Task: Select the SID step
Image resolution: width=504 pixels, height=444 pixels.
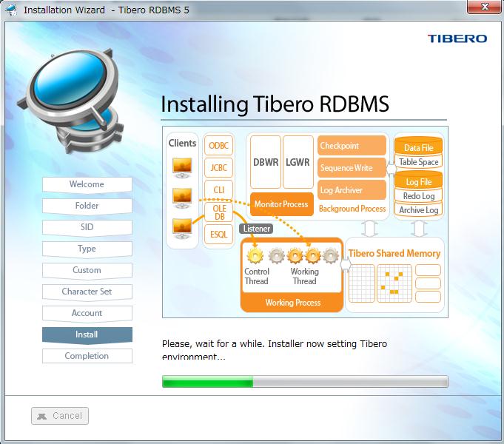Action: point(87,227)
